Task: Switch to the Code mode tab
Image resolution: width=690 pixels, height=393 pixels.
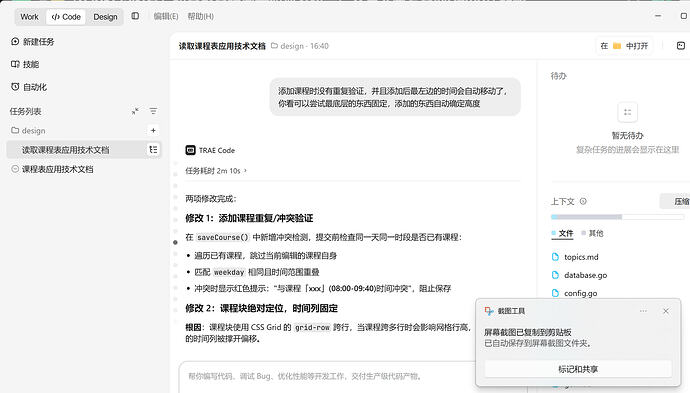Action: click(x=66, y=17)
